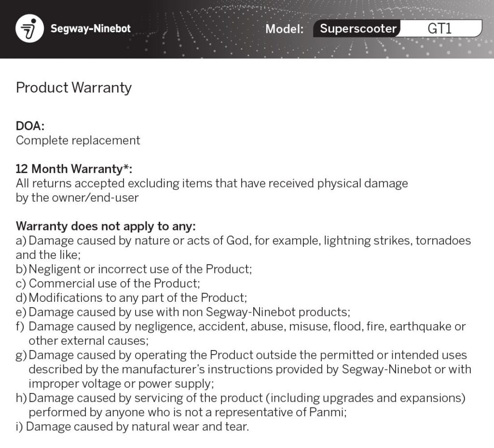
Task: Click item c) Commercial use of Product
Action: pos(108,284)
